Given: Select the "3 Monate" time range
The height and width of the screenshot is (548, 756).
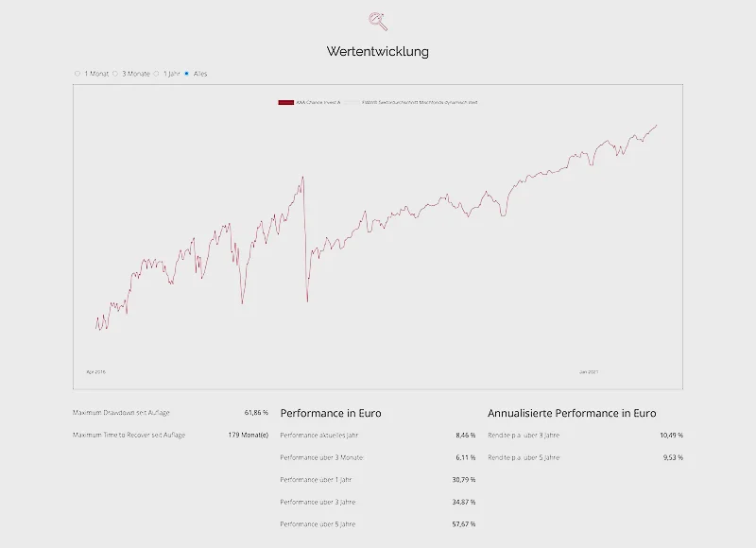Looking at the screenshot, I should point(115,73).
